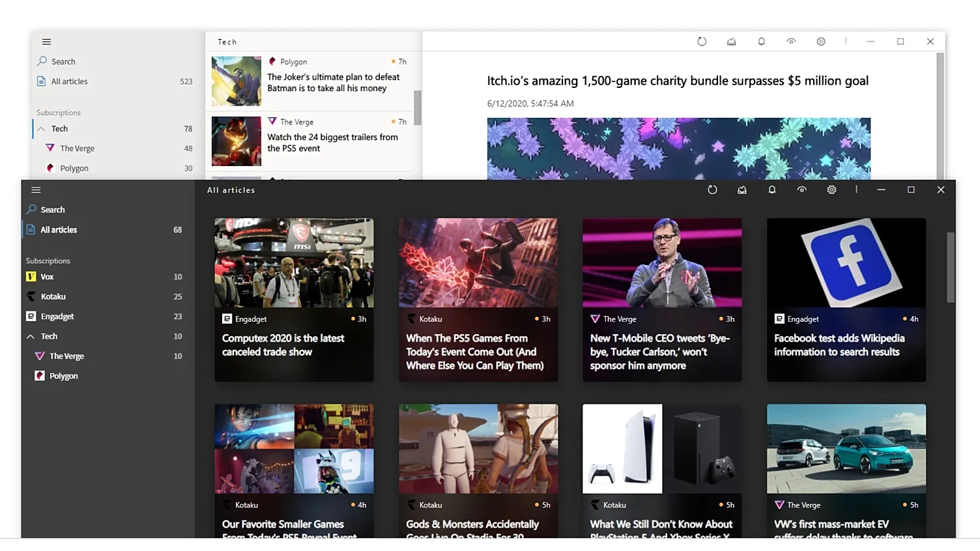The width and height of the screenshot is (980, 551).
Task: Click the notification bell in the light window
Action: click(761, 41)
